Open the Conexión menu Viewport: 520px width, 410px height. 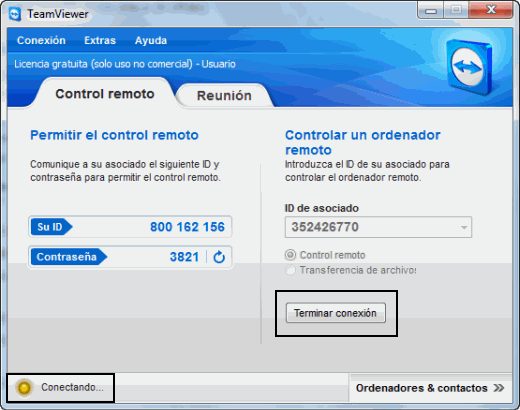(41, 40)
